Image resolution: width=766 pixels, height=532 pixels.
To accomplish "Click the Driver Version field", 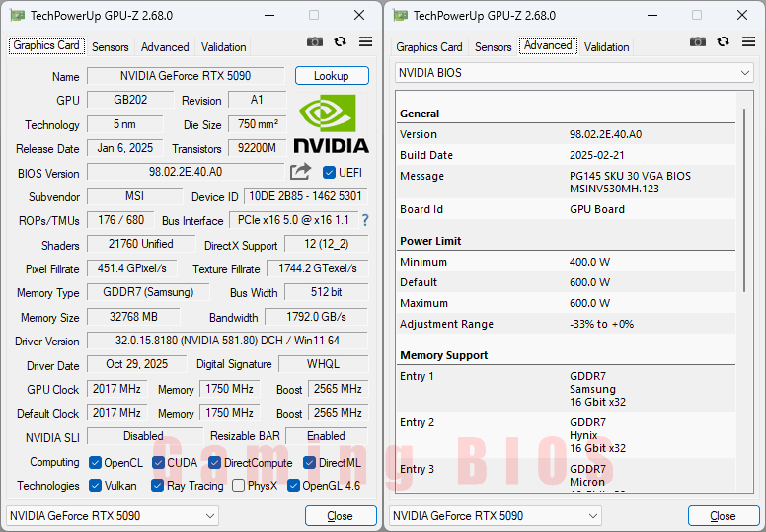I will click(x=227, y=341).
